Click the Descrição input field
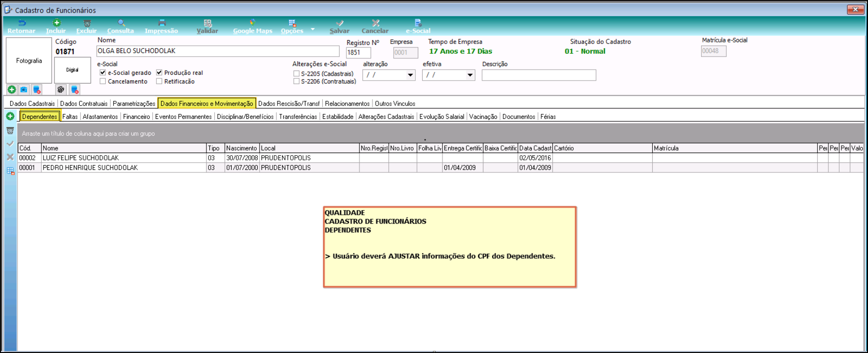This screenshot has height=353, width=868. point(538,75)
